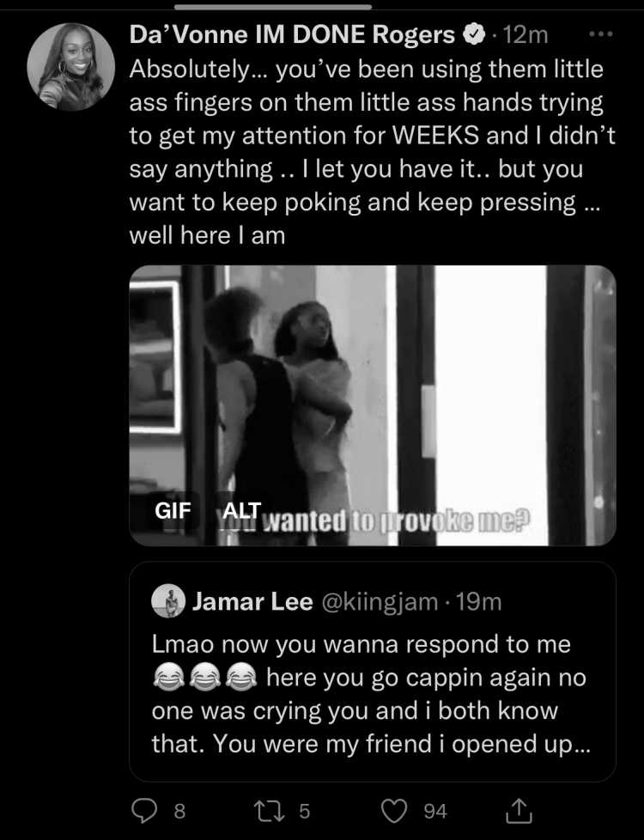Open the main tweet text starting with Absolutely

pos(373,152)
